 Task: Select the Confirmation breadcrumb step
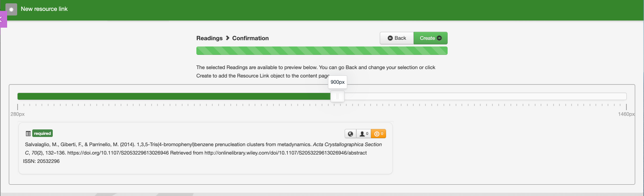pyautogui.click(x=250, y=38)
